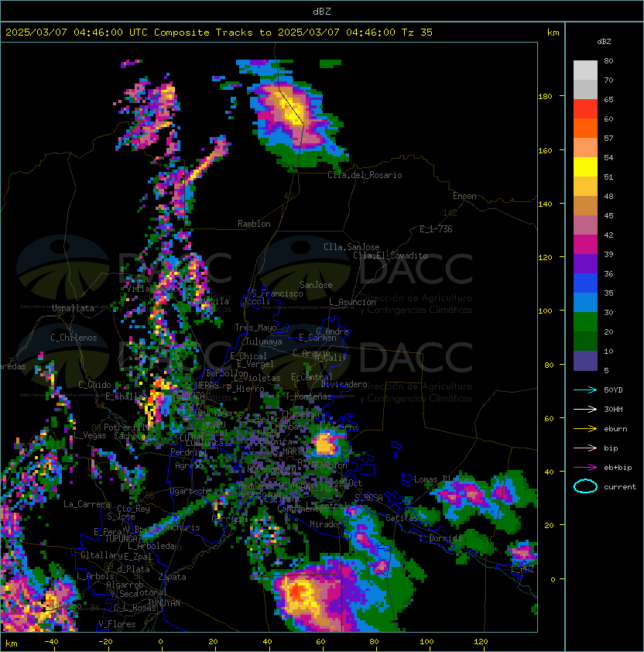The width and height of the screenshot is (644, 652).
Task: Click the '30HM' legend label
Action: (x=613, y=409)
